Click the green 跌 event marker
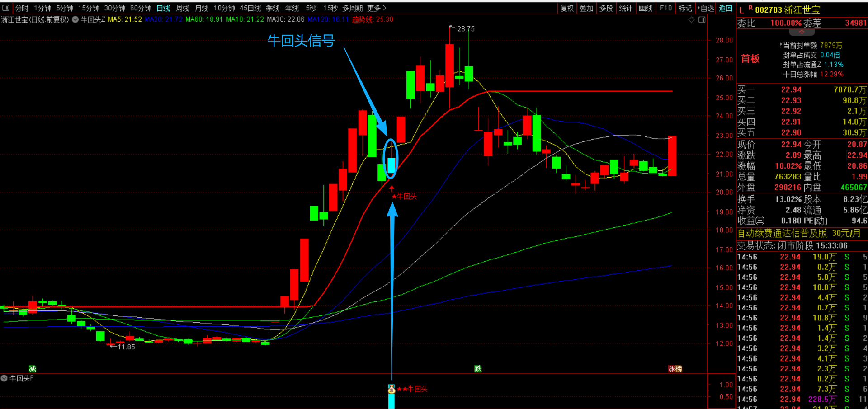The image size is (868, 409). pyautogui.click(x=478, y=369)
